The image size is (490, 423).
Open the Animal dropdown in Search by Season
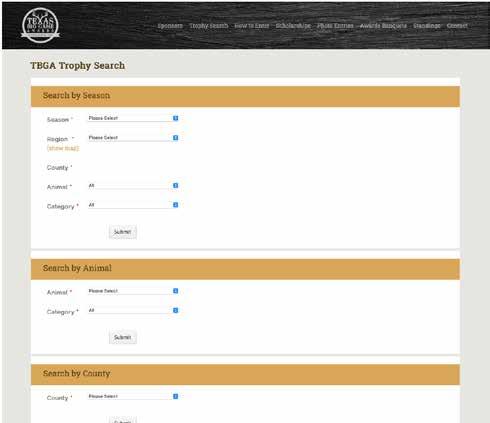[133, 186]
